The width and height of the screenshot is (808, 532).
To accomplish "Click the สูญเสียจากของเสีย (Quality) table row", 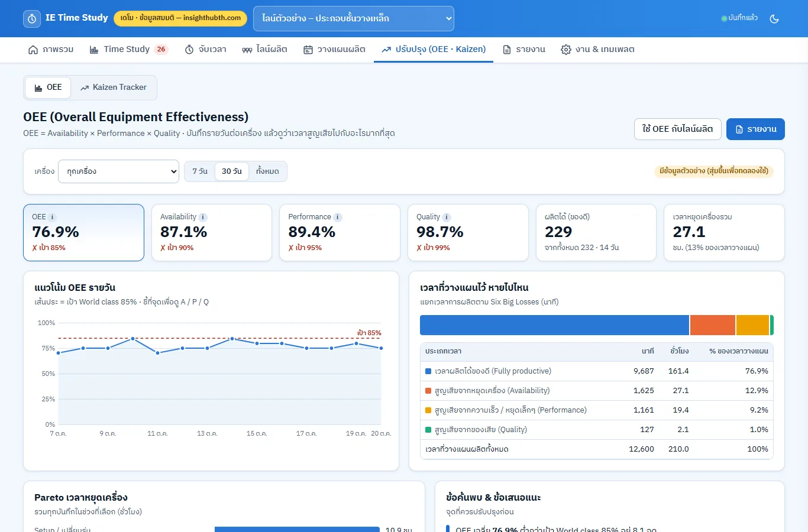I will (x=597, y=430).
